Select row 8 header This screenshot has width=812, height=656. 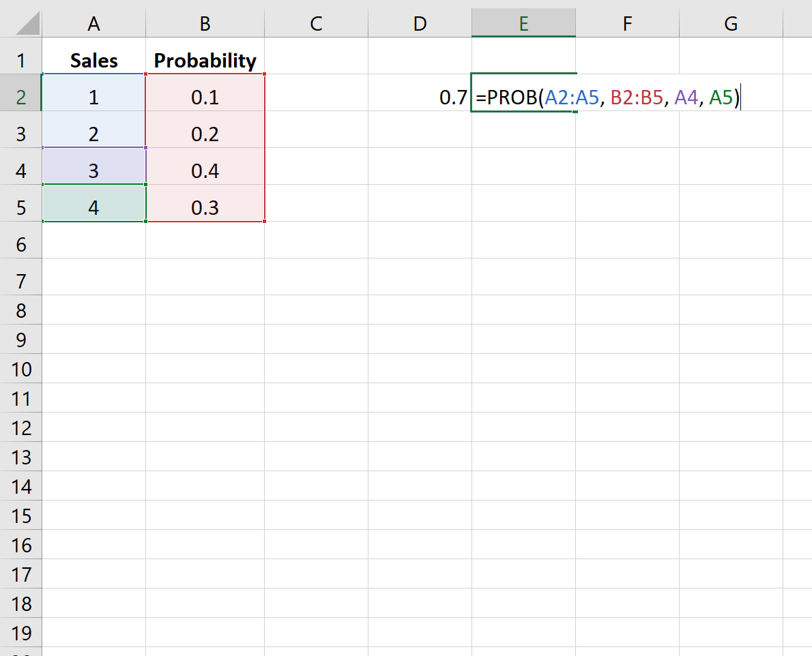(x=20, y=310)
